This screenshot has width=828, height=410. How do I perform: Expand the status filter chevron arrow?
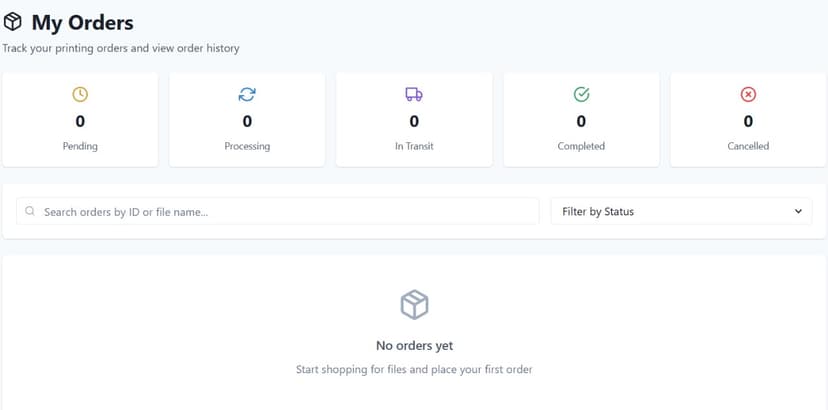tap(797, 212)
